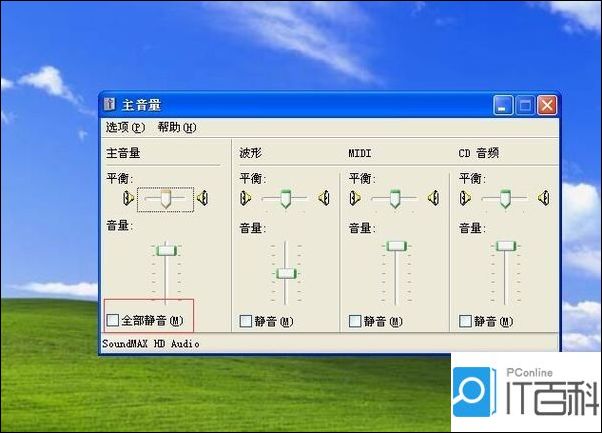Open the 选项(P) menu
Image resolution: width=602 pixels, height=433 pixels.
coord(125,127)
